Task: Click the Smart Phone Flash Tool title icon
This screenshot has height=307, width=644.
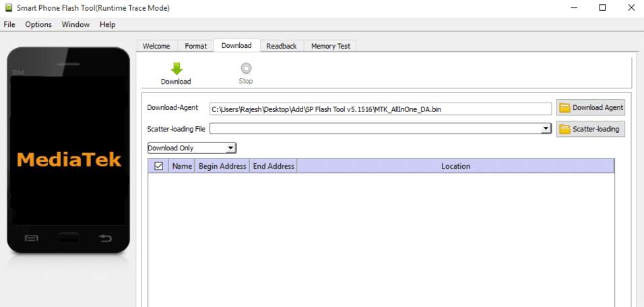Action: click(9, 7)
